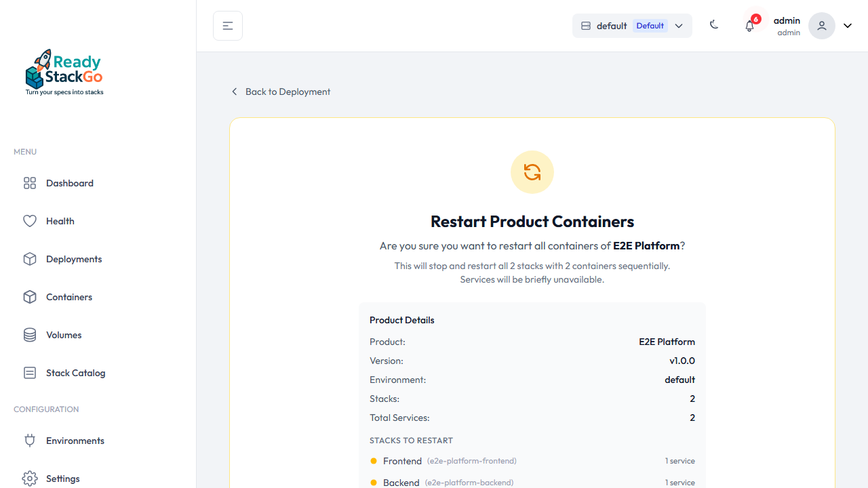The image size is (868, 488).
Task: Open Deployments from the sidebar menu
Action: [73, 259]
